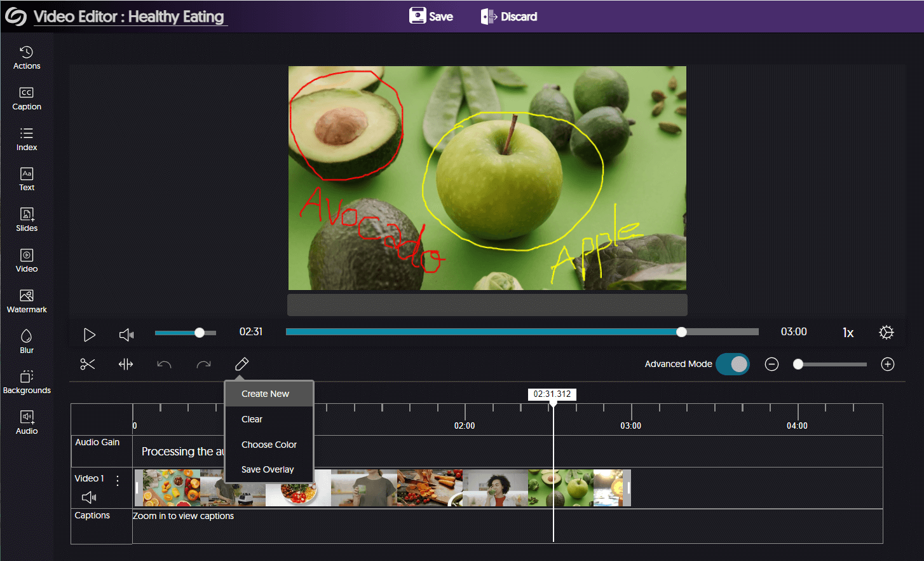924x561 pixels.
Task: Grab the right trim handle of Video 1 clip
Action: tap(628, 488)
